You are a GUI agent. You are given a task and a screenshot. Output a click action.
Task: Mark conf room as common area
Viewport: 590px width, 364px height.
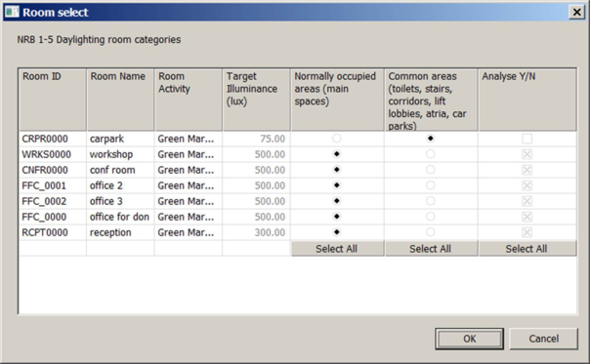(430, 170)
